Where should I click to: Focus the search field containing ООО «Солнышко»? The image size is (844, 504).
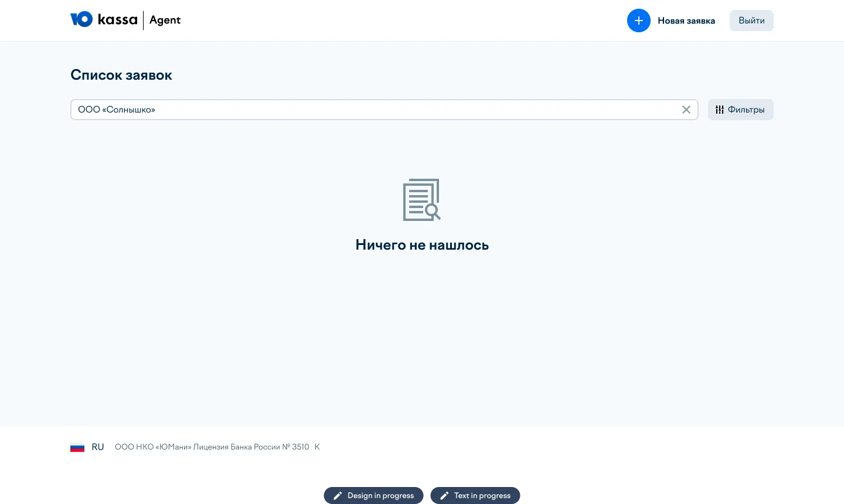tap(375, 110)
